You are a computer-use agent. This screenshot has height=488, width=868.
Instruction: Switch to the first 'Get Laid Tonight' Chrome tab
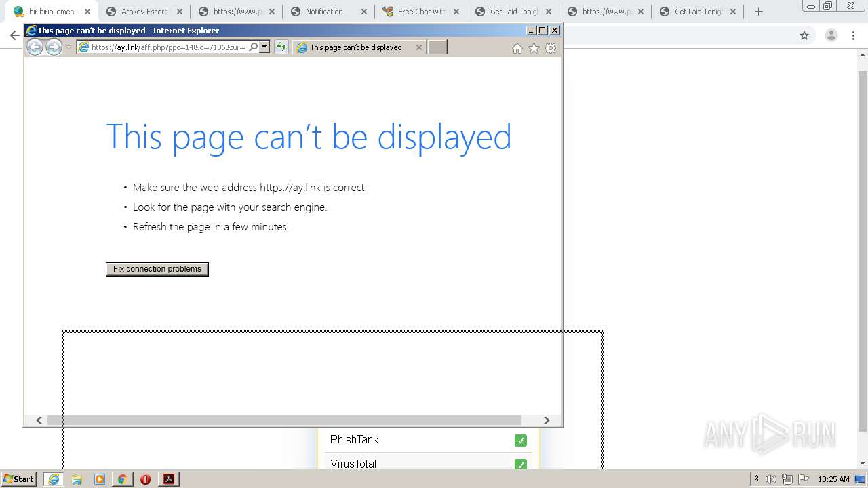[514, 12]
